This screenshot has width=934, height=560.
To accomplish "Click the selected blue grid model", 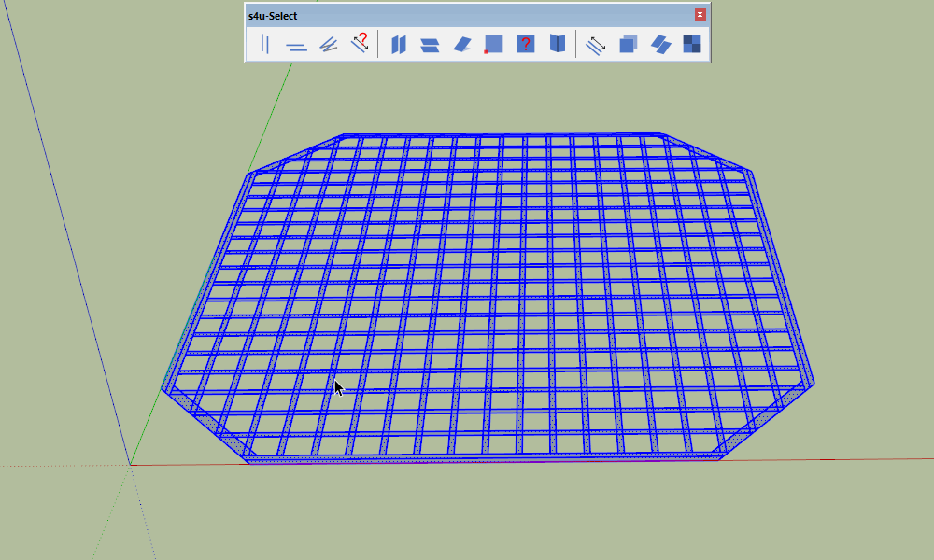I will coord(488,298).
